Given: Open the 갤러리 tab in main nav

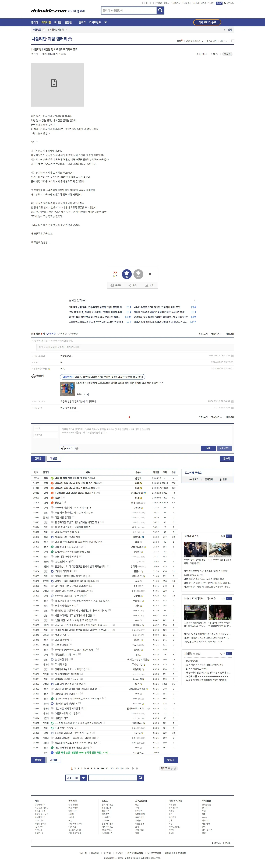Looking at the screenshot, I should click(x=34, y=23).
